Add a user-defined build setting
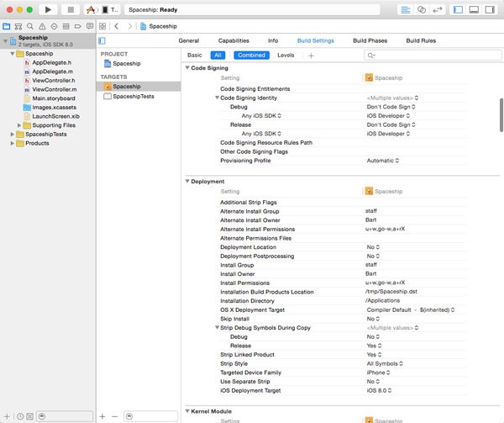The image size is (504, 423). [311, 56]
